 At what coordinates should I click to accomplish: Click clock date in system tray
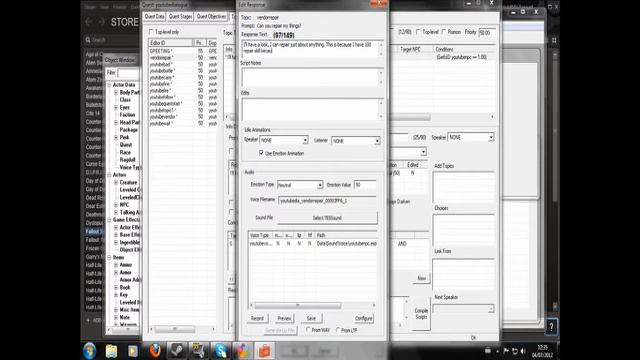[x=542, y=351]
